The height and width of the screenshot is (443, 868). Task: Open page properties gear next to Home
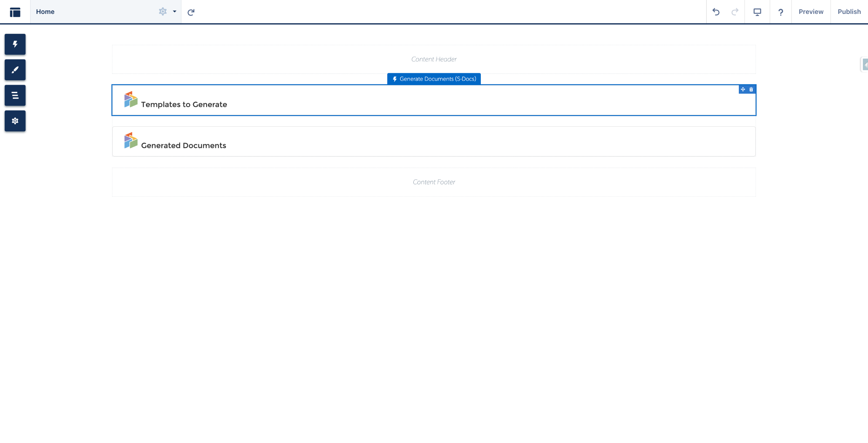tap(163, 12)
